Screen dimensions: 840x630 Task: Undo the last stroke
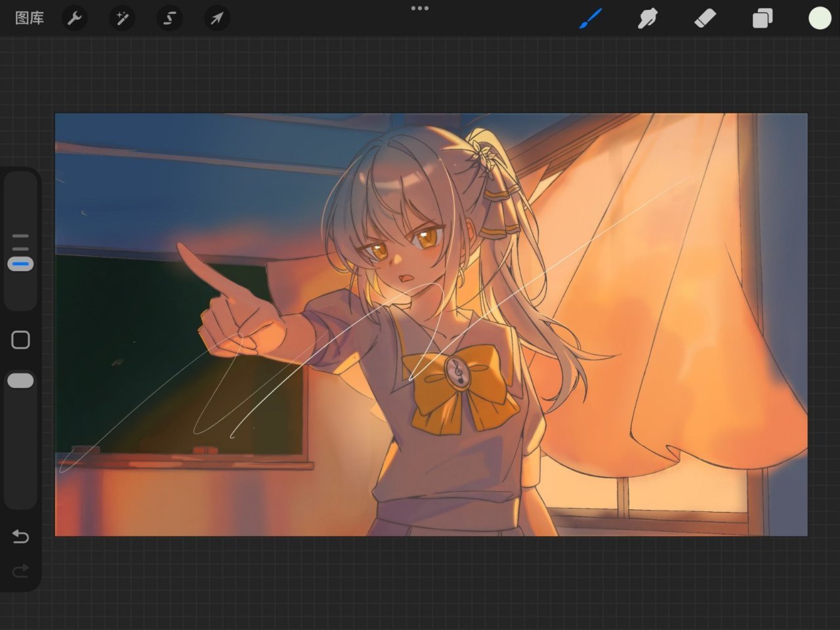(20, 537)
